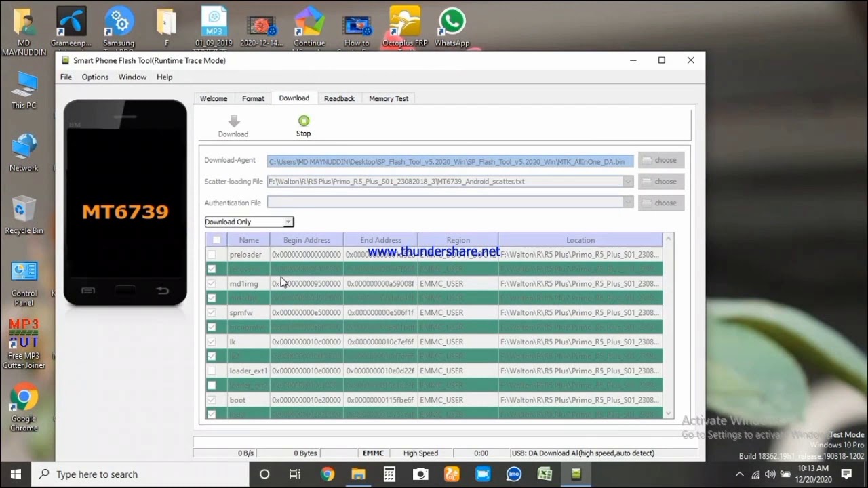Open File Explorer from the taskbar
The height and width of the screenshot is (488, 868).
coord(358,474)
